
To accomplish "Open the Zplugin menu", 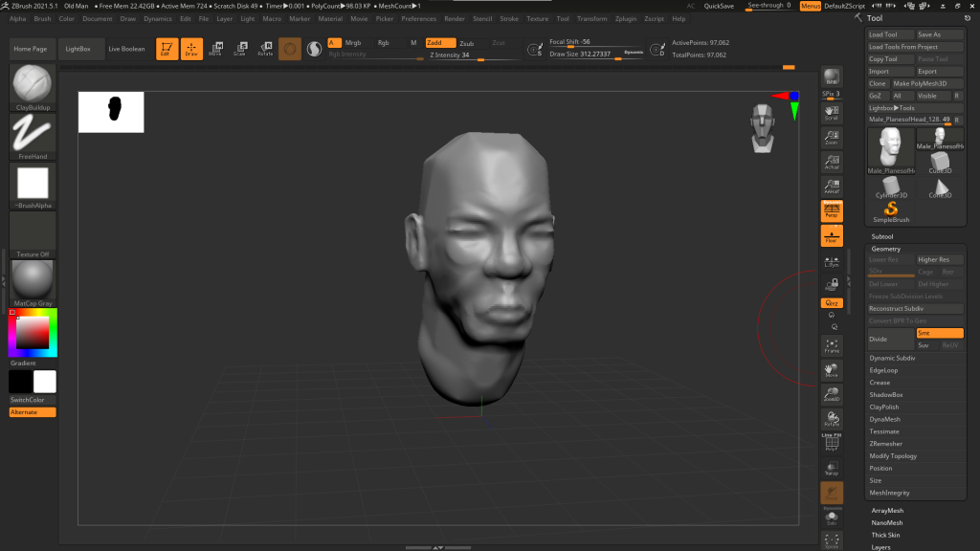I will click(x=626, y=18).
